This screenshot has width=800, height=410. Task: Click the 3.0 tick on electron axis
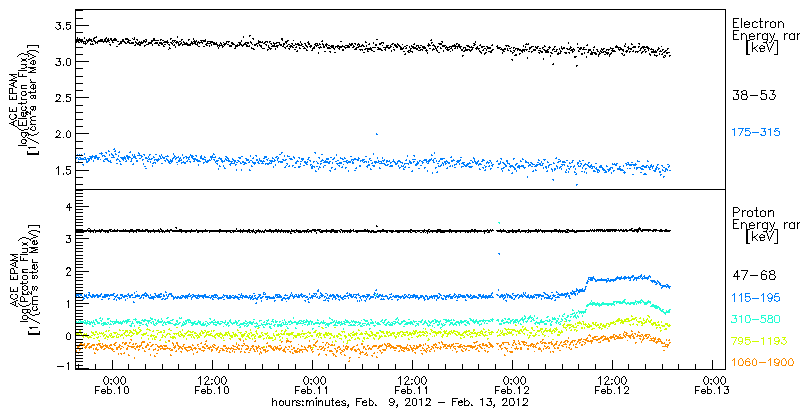62,62
